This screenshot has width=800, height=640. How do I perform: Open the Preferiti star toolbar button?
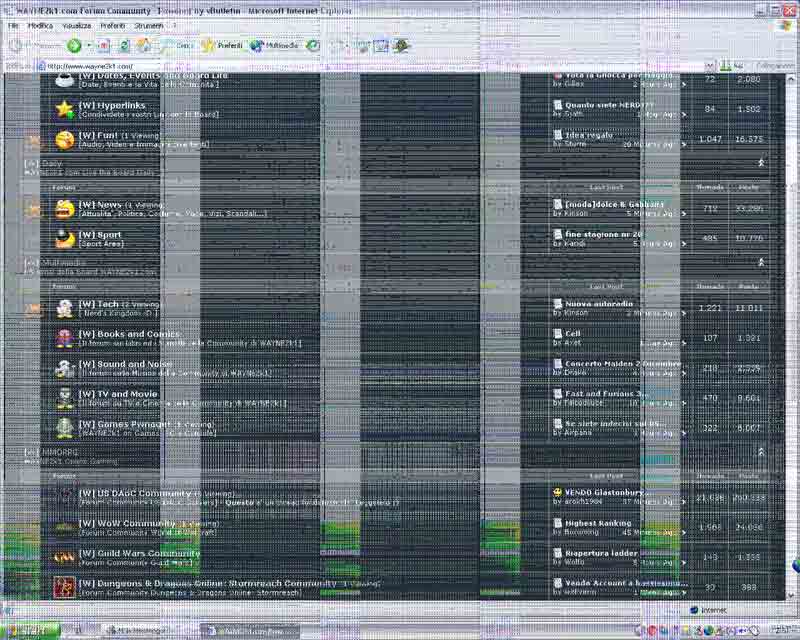pyautogui.click(x=222, y=46)
